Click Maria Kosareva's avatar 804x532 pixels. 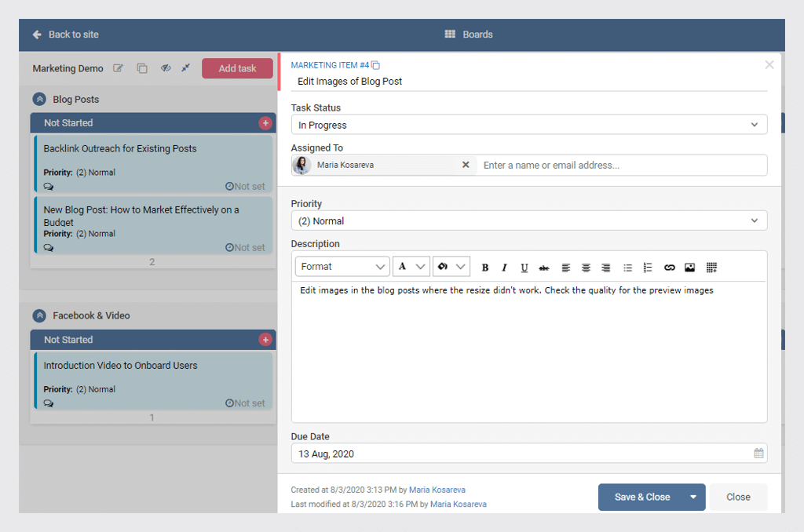(x=301, y=165)
